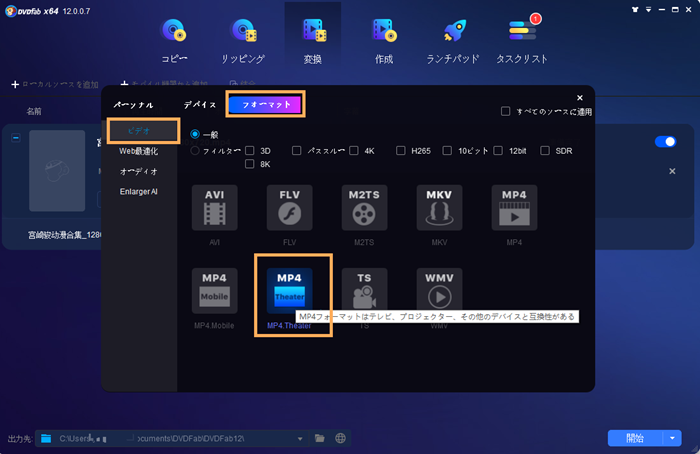This screenshot has width=700, height=454.
Task: Select the 一般 radio button
Action: (195, 133)
